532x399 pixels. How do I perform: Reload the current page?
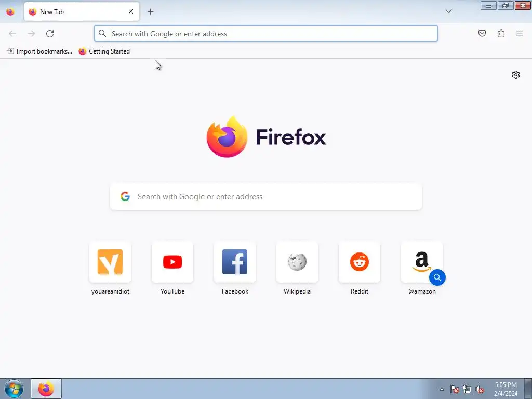click(x=50, y=34)
